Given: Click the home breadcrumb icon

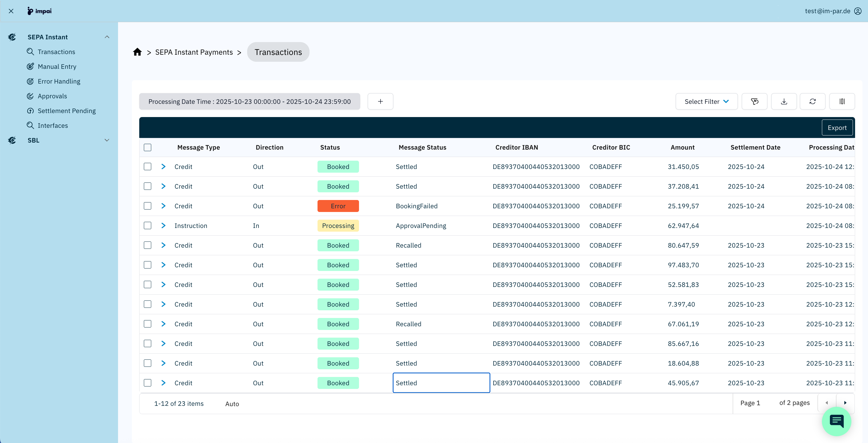Looking at the screenshot, I should click(x=137, y=52).
